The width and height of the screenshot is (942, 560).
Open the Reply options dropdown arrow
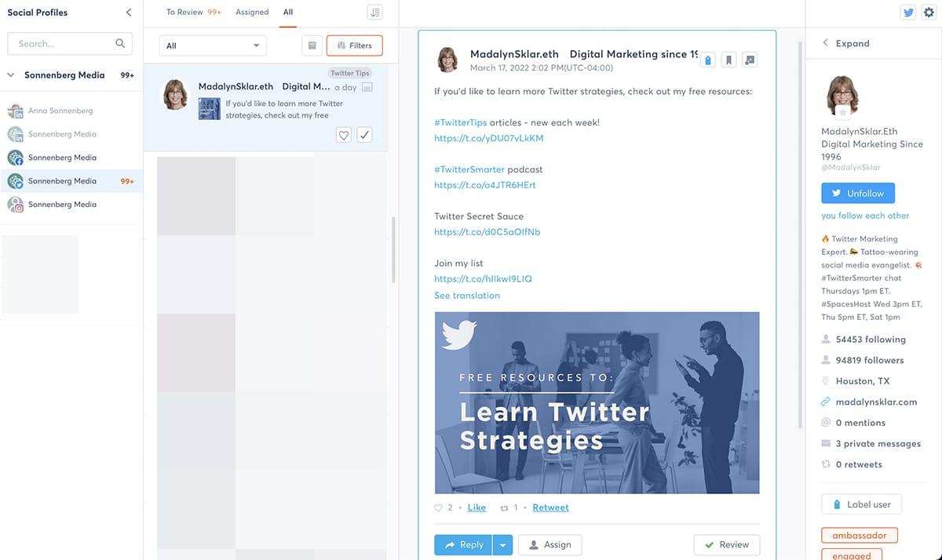point(502,545)
